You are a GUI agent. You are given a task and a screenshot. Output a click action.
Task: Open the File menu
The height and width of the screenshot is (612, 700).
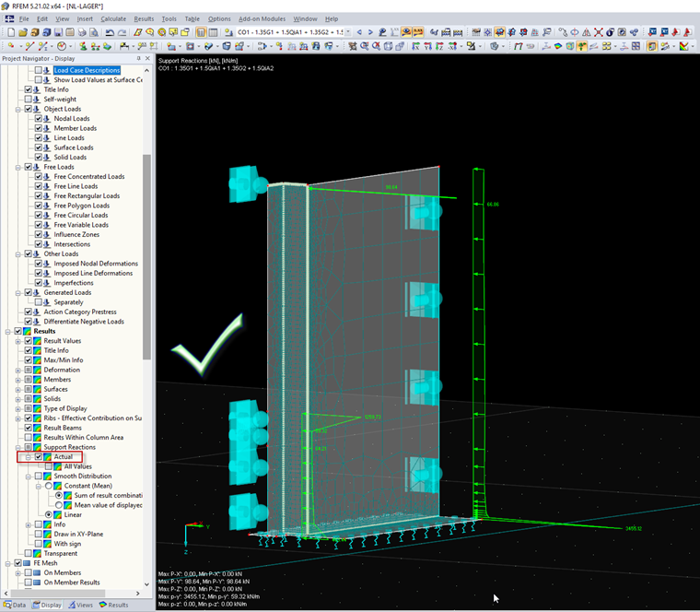coord(24,18)
